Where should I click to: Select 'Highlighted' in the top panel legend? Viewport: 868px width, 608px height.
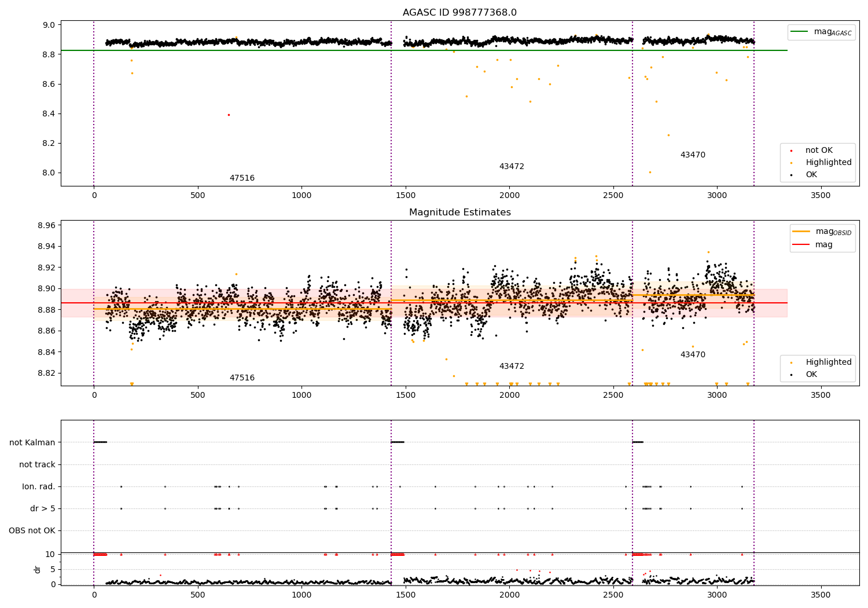click(x=829, y=163)
